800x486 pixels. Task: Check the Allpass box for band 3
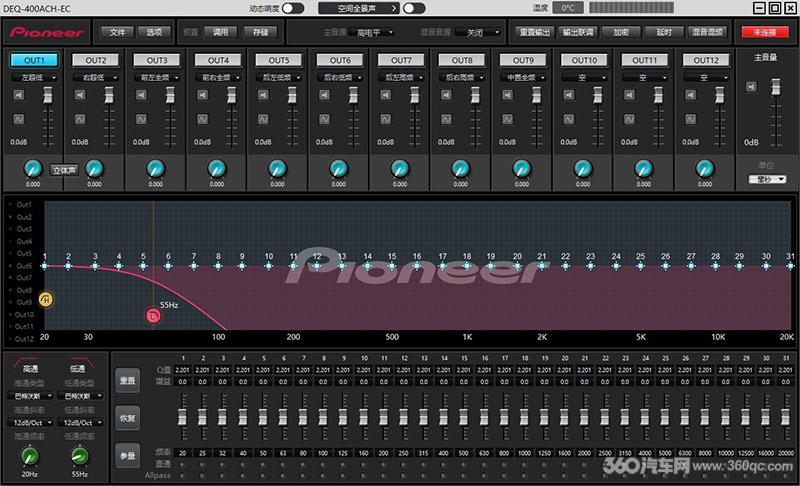pos(222,476)
